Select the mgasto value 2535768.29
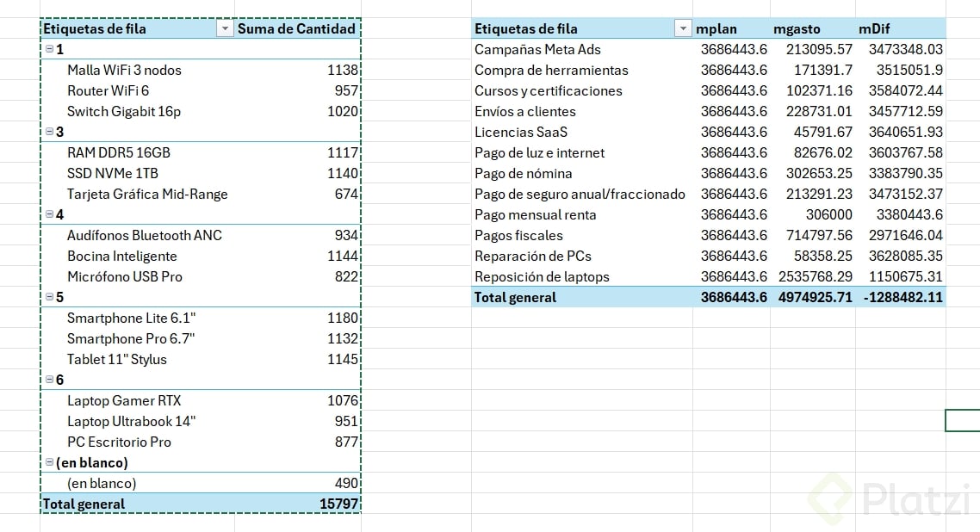 point(815,276)
